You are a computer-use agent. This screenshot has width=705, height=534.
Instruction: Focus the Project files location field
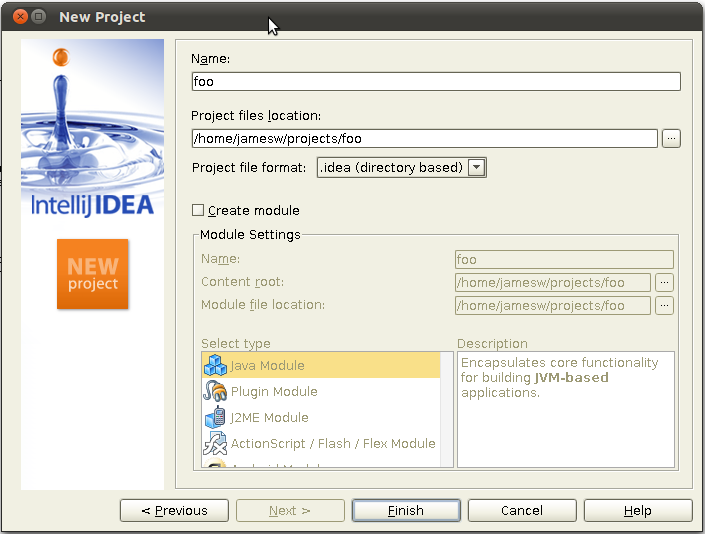click(424, 139)
